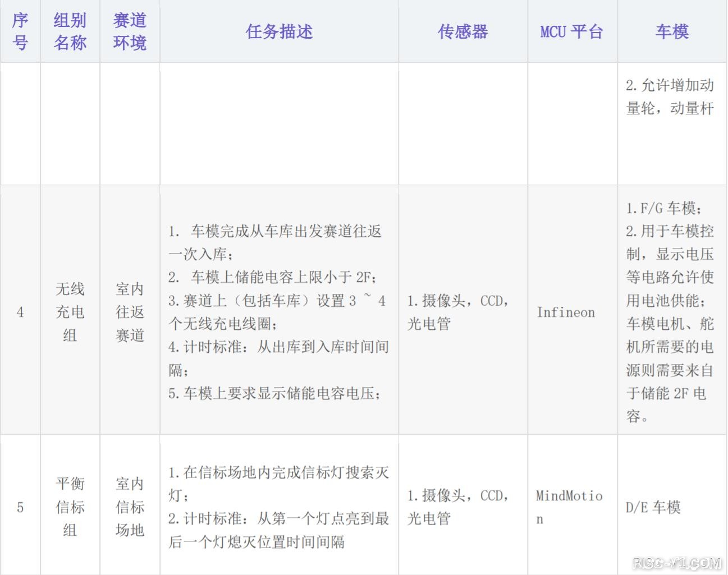Click the 车模 column header
728x575 pixels.
tap(672, 31)
